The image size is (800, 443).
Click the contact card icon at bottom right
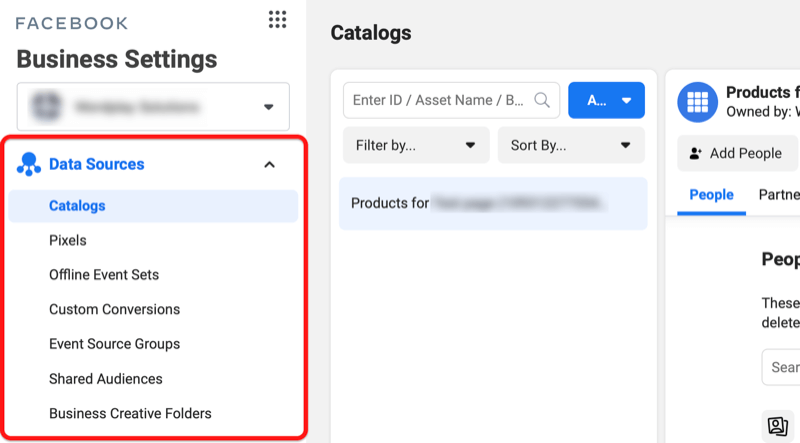pos(778,426)
